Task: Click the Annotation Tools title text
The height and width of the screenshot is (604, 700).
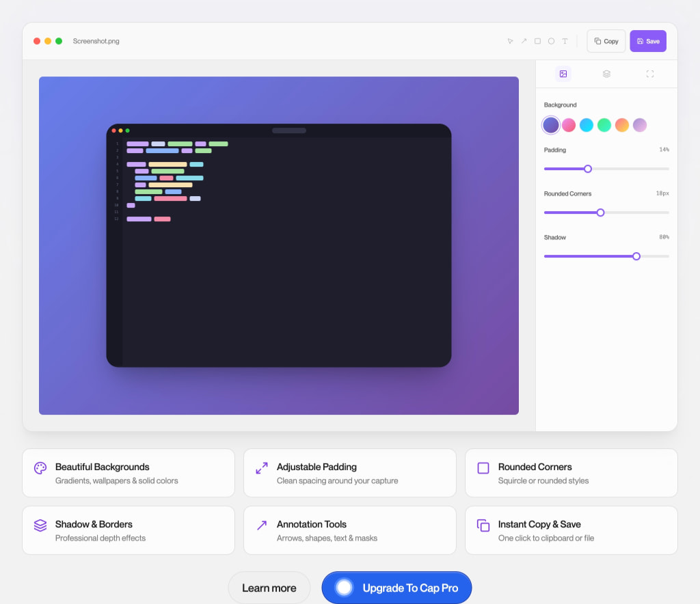Action: [x=312, y=524]
